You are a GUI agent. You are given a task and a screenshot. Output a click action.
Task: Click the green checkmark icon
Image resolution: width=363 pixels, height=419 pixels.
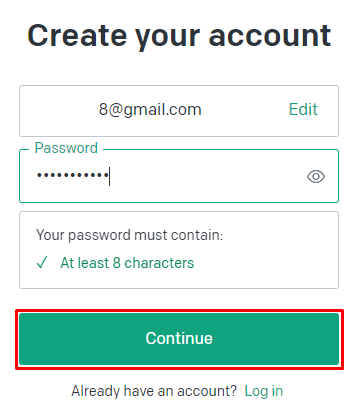pos(42,263)
